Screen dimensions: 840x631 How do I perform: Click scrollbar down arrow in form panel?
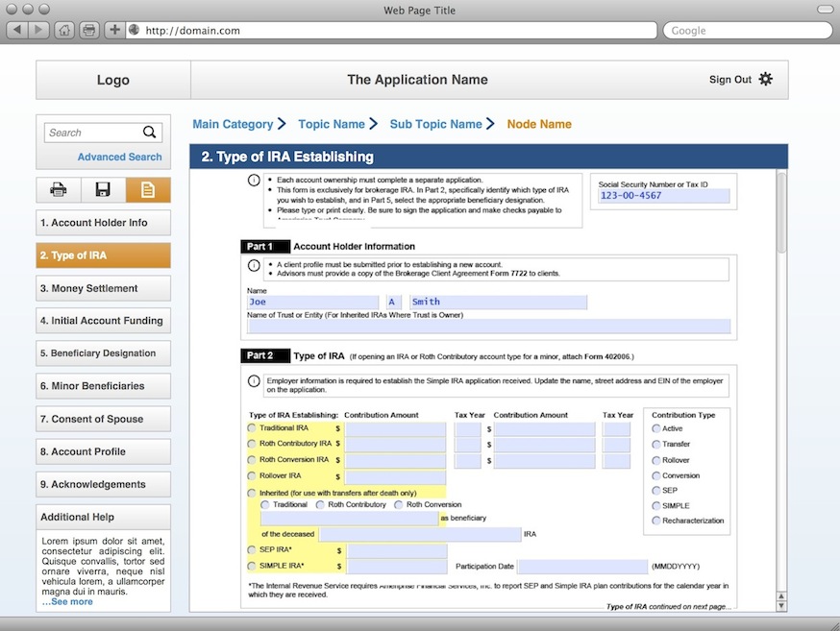[781, 606]
